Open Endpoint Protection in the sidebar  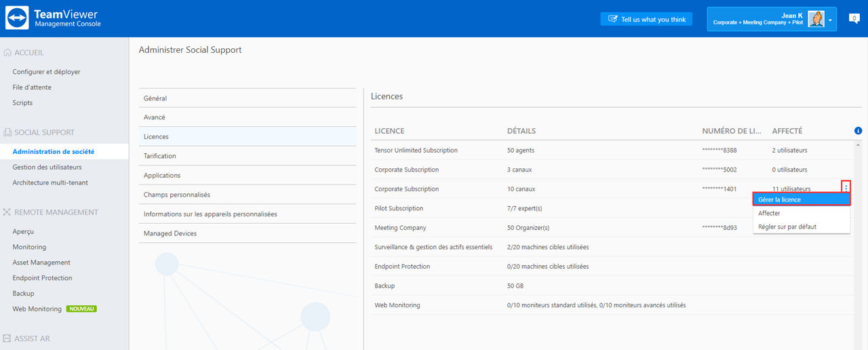pos(42,278)
